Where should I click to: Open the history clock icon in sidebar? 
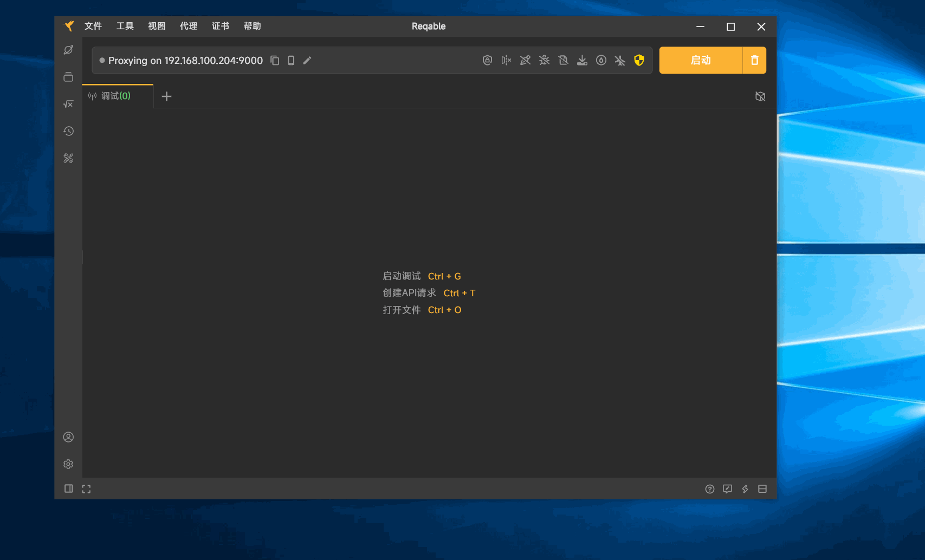click(x=68, y=131)
